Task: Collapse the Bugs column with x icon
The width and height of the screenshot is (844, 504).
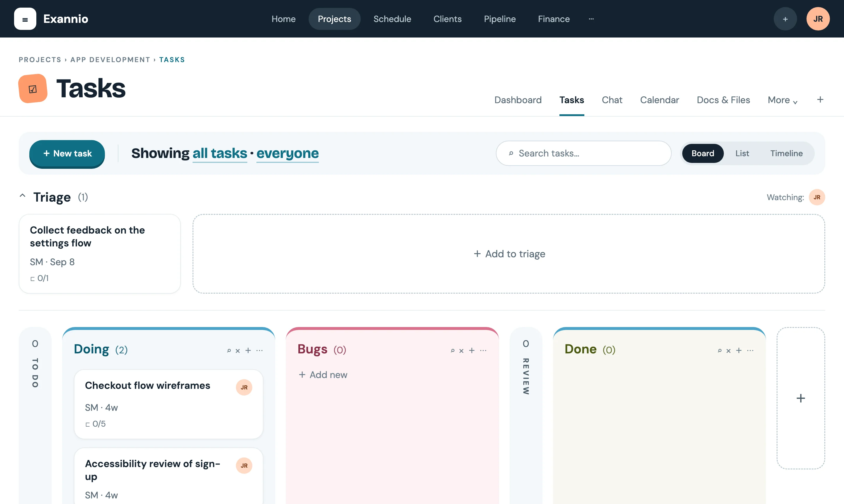Action: pos(461,350)
